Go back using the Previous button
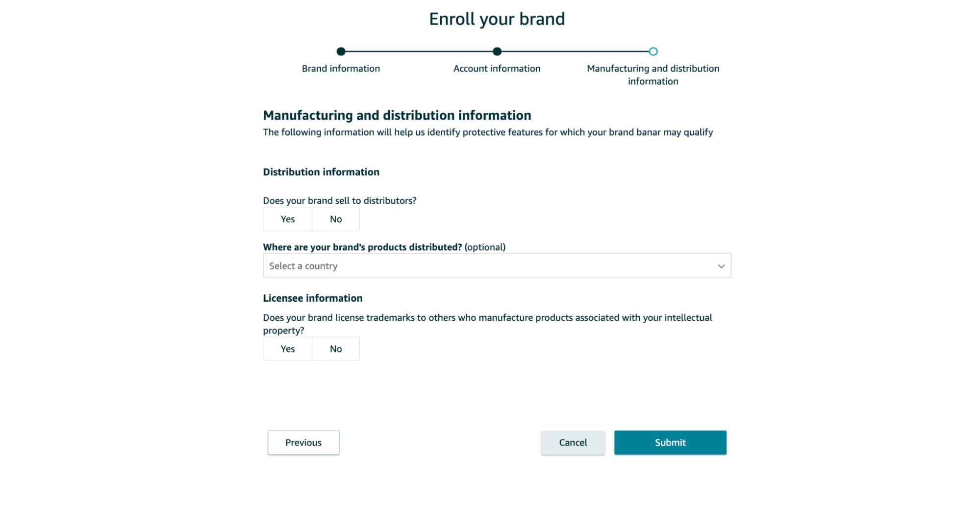The height and width of the screenshot is (517, 980). click(303, 442)
